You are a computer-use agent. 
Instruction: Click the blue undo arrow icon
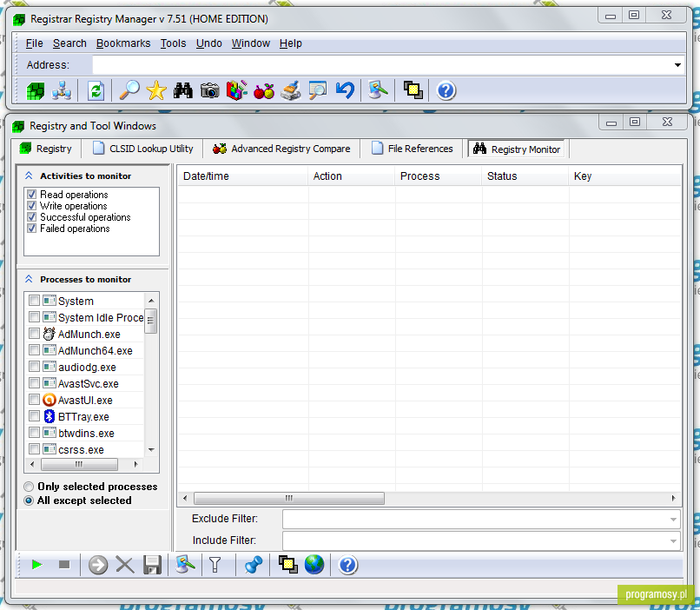click(x=345, y=90)
